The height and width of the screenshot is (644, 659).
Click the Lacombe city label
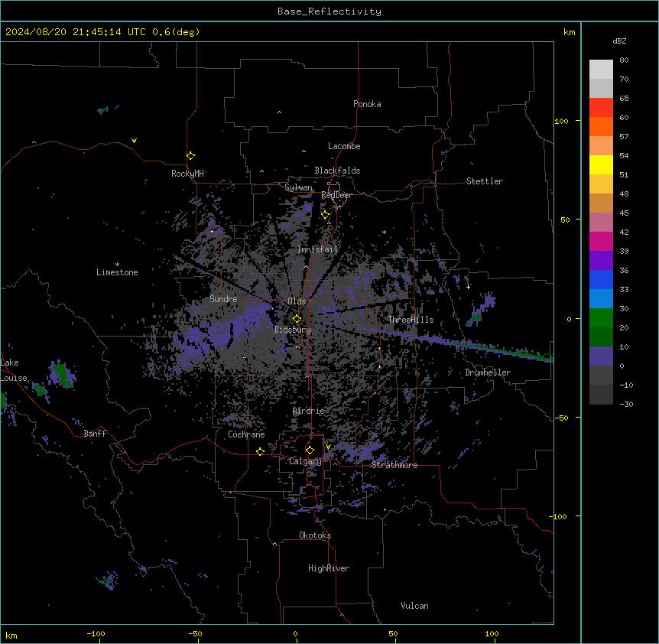(344, 146)
